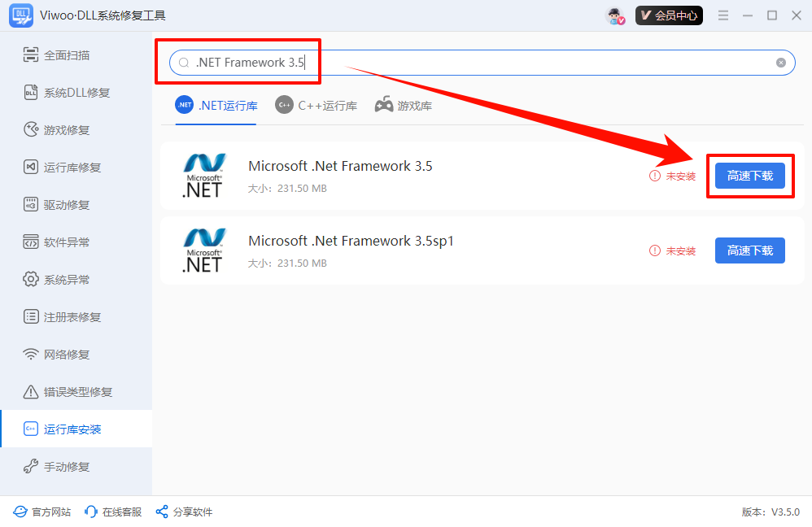The height and width of the screenshot is (527, 812).
Task: Click the user avatar icon
Action: [x=616, y=15]
